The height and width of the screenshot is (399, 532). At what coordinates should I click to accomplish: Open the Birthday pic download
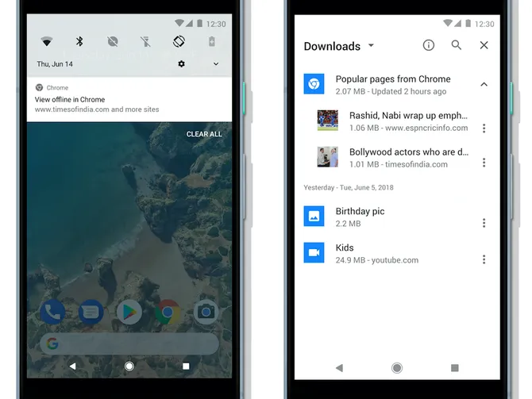click(x=397, y=217)
